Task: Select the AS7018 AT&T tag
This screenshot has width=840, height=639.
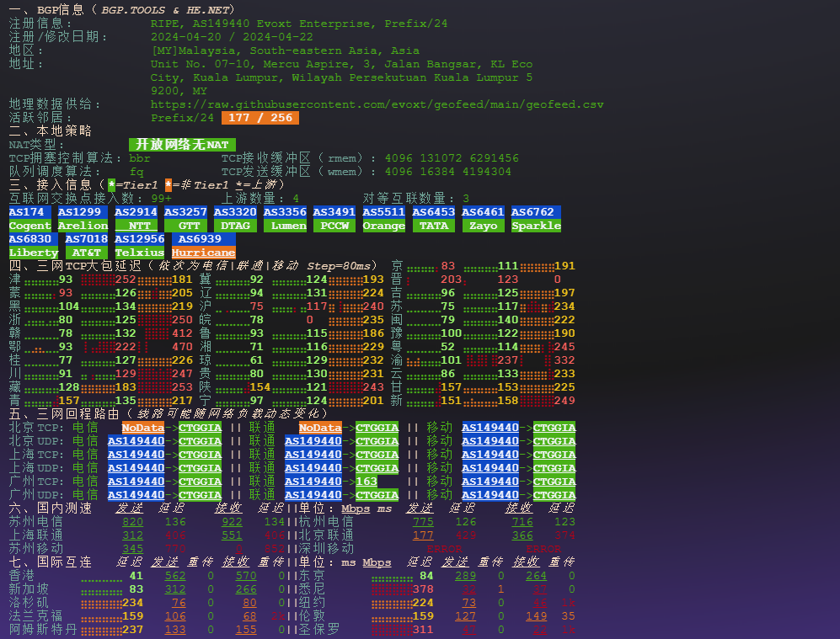Action: pyautogui.click(x=86, y=246)
